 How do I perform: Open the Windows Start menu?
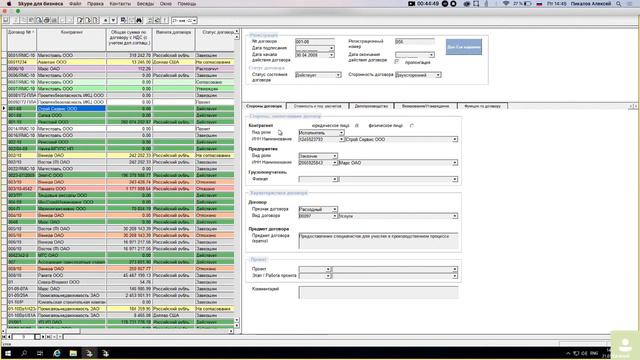8,353
